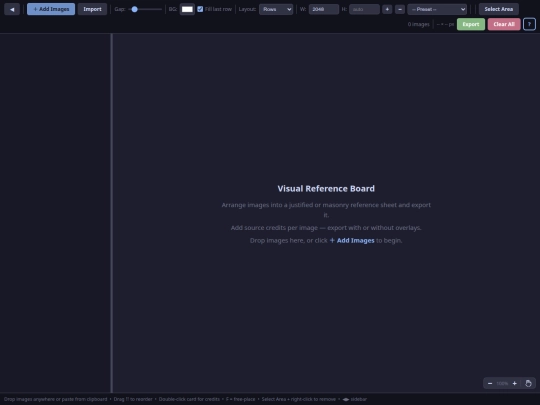Collapse the sidebar with the arrow button
This screenshot has width=540, height=405.
click(x=12, y=9)
